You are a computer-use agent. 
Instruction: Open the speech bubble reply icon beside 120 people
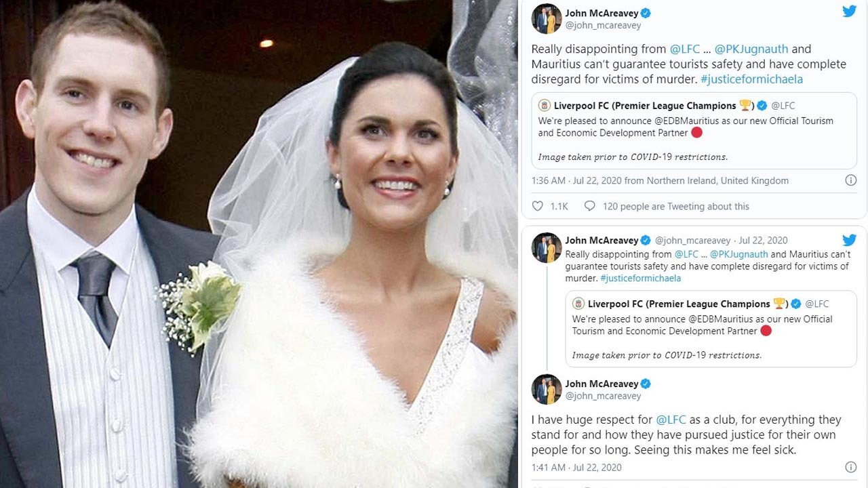pos(590,206)
